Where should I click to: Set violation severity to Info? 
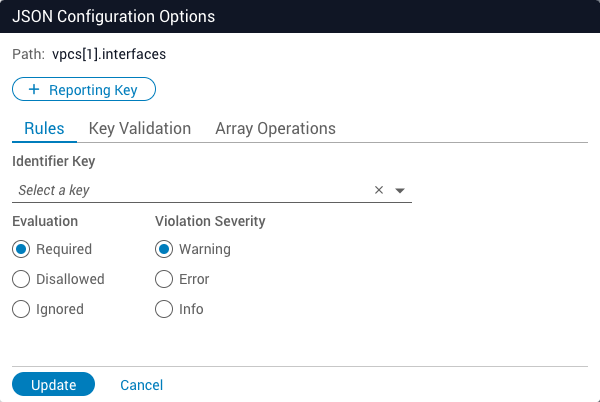click(x=165, y=309)
